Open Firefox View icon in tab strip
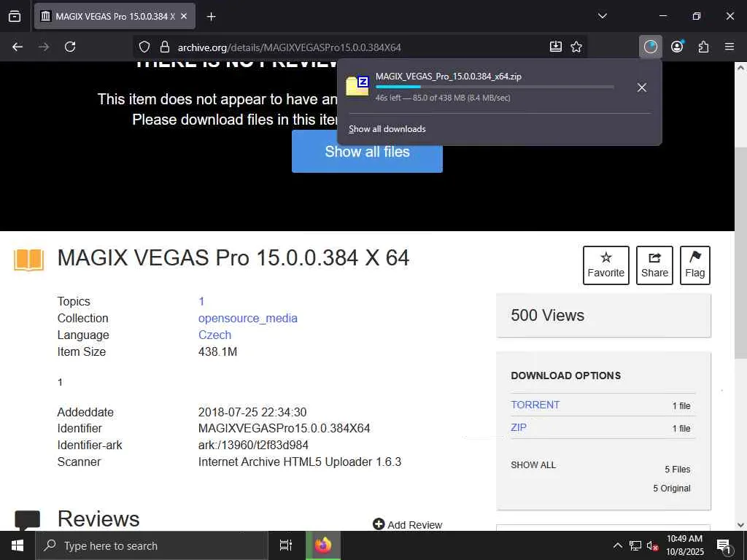This screenshot has height=560, width=747. click(x=15, y=16)
